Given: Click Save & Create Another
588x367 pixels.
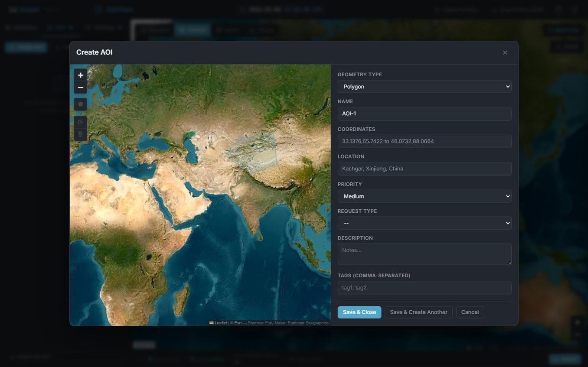Looking at the screenshot, I should [418, 312].
